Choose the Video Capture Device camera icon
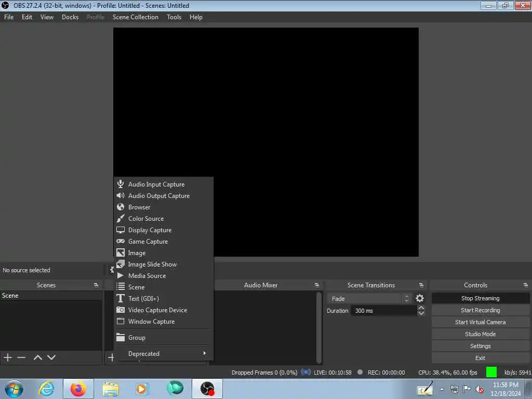Viewport: 532px width, 399px height. coord(121,310)
